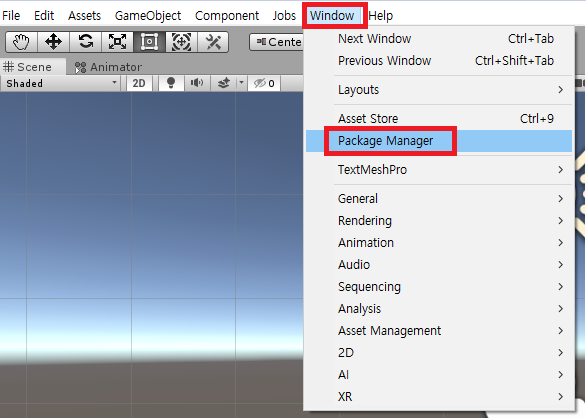This screenshot has width=586, height=418.
Task: Select the Scale tool
Action: 117,42
